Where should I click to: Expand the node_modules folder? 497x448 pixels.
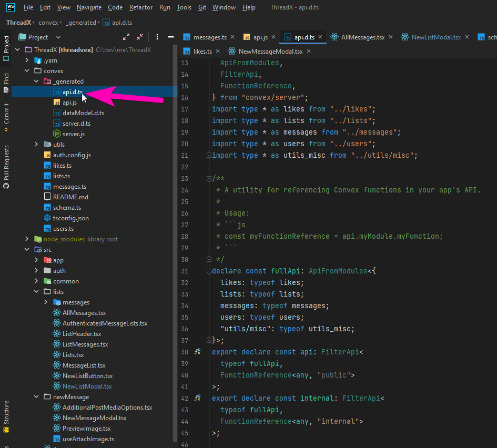tap(27, 239)
